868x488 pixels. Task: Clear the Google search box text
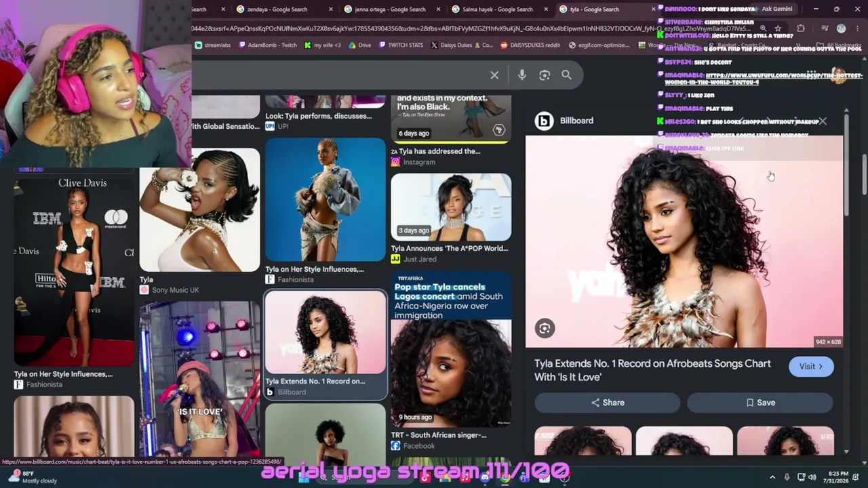click(x=494, y=75)
